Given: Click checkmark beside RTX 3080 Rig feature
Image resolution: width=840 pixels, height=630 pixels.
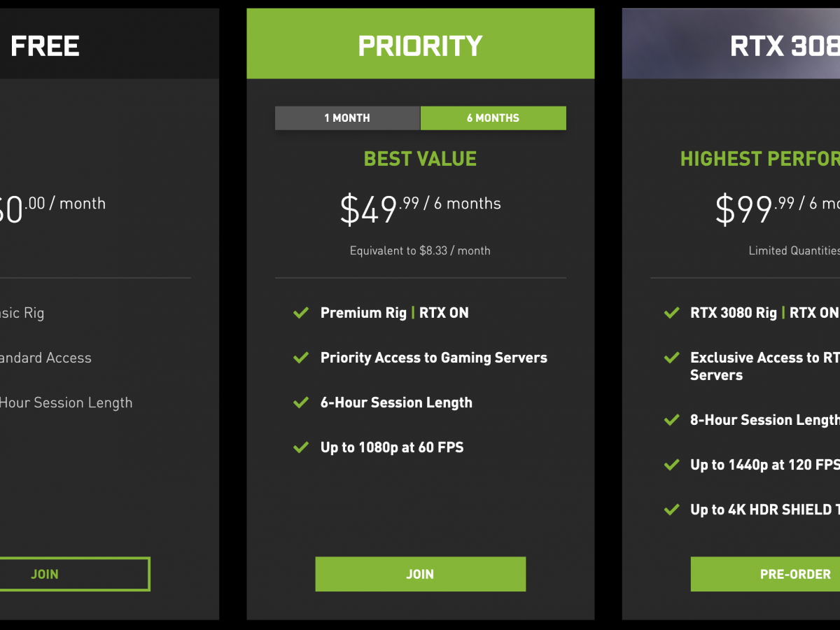Looking at the screenshot, I should 671,313.
